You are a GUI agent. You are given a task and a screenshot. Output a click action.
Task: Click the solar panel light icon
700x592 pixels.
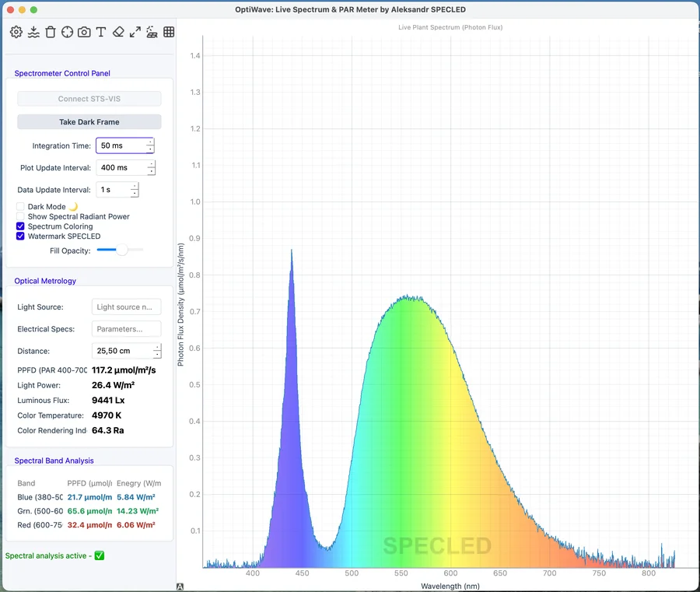coord(152,32)
